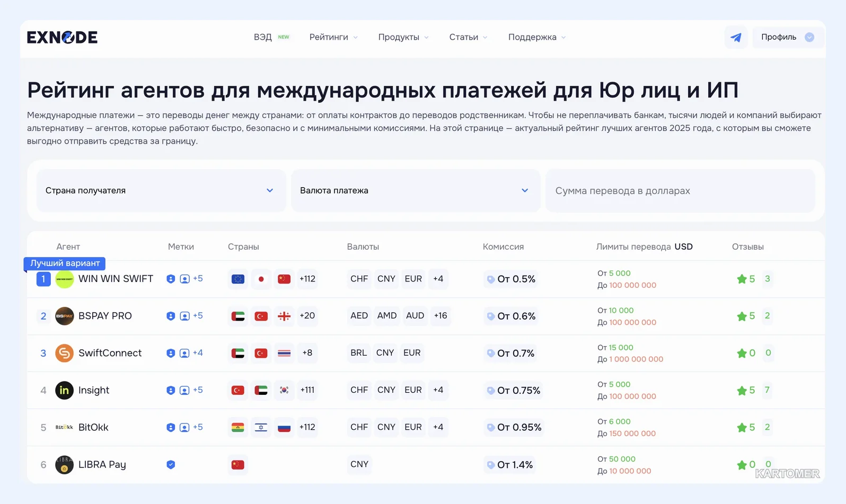
Task: Expand the Продукты menu
Action: [403, 37]
